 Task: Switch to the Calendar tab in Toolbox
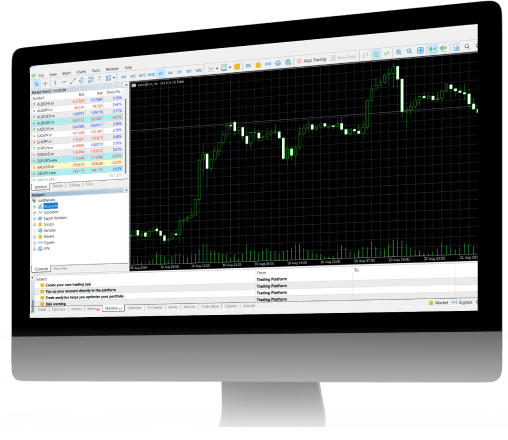tap(134, 307)
